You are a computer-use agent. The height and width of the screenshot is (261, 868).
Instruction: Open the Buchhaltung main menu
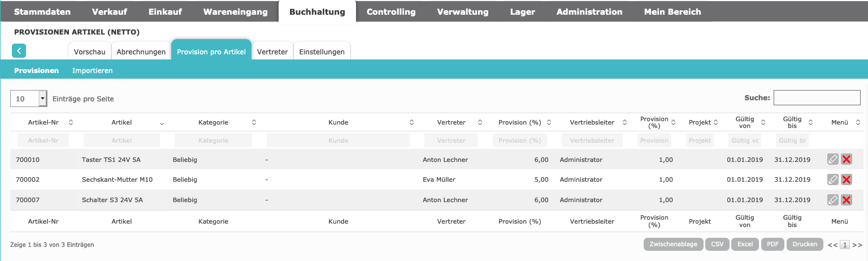click(317, 11)
